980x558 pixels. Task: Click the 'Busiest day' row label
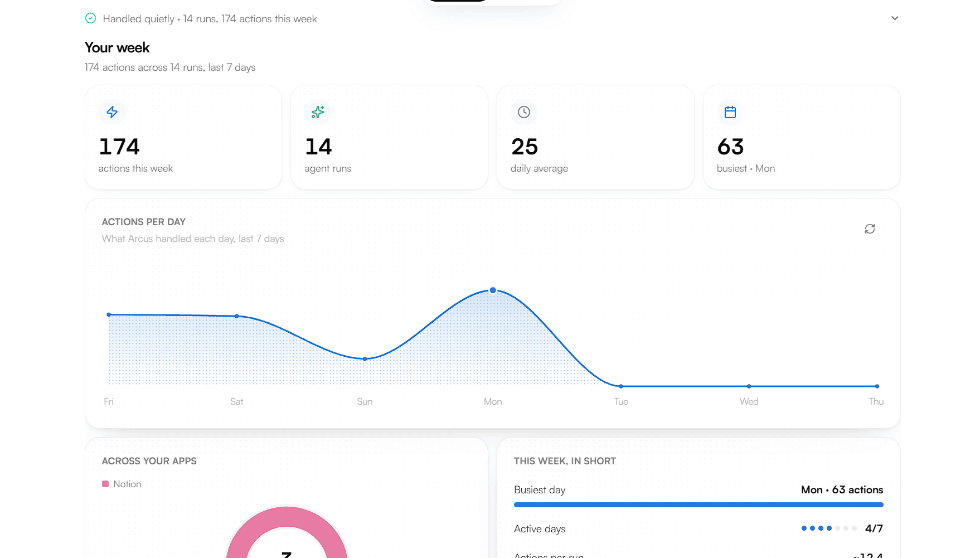pyautogui.click(x=540, y=490)
